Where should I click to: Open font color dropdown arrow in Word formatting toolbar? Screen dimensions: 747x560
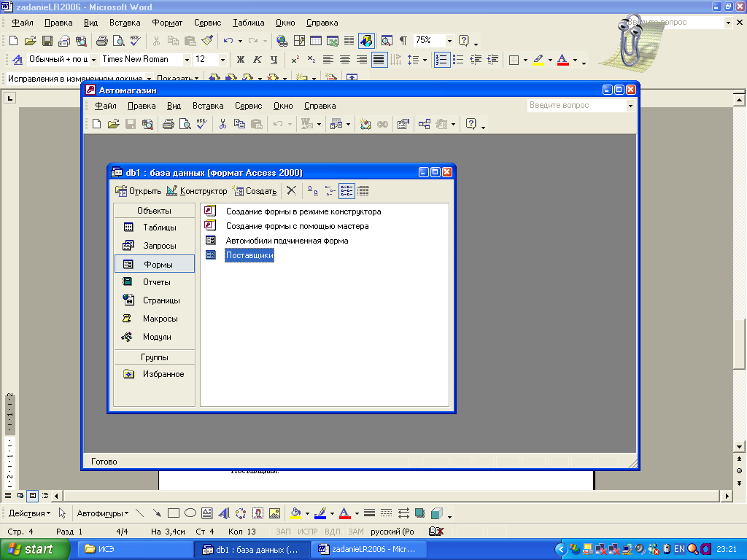click(575, 60)
